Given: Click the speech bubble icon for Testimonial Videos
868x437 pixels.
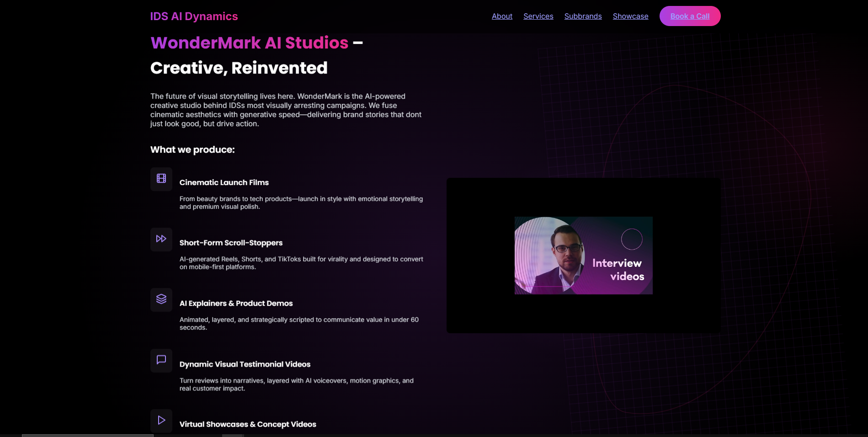Looking at the screenshot, I should (161, 360).
